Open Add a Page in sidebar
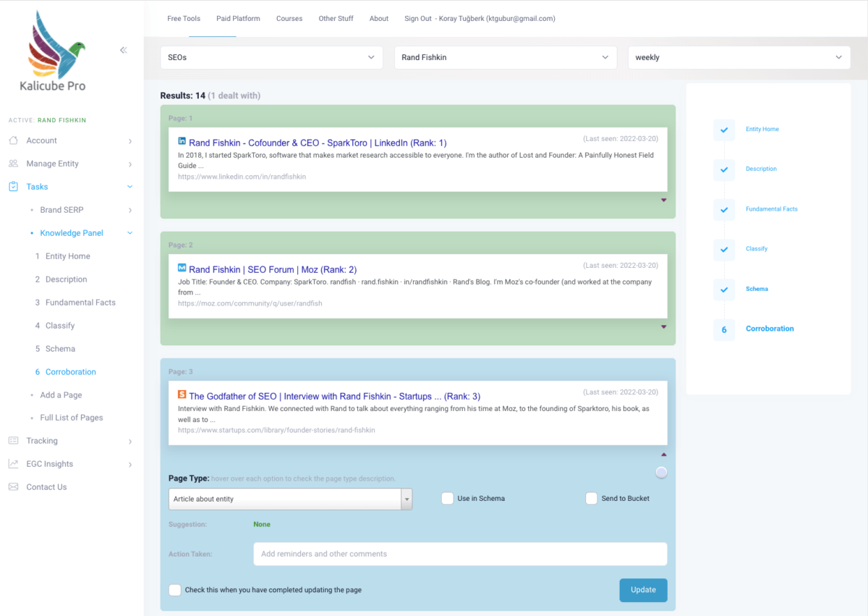This screenshot has height=616, width=868. click(x=61, y=395)
